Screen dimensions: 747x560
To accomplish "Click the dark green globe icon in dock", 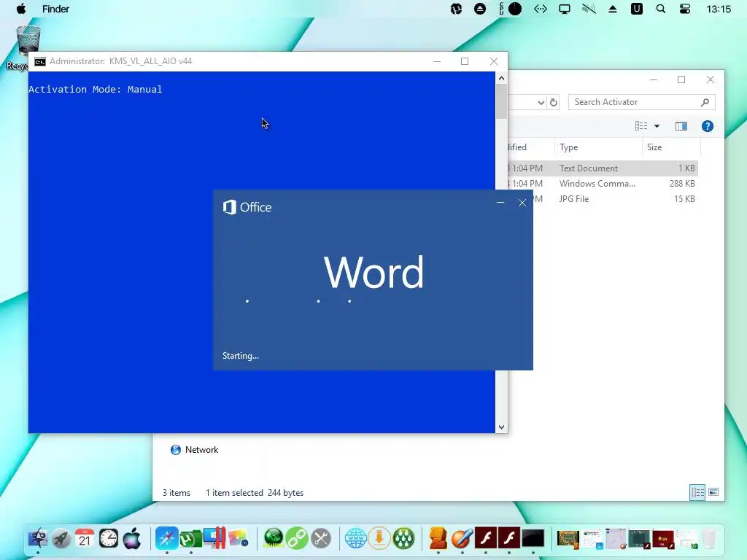I will pos(274,539).
